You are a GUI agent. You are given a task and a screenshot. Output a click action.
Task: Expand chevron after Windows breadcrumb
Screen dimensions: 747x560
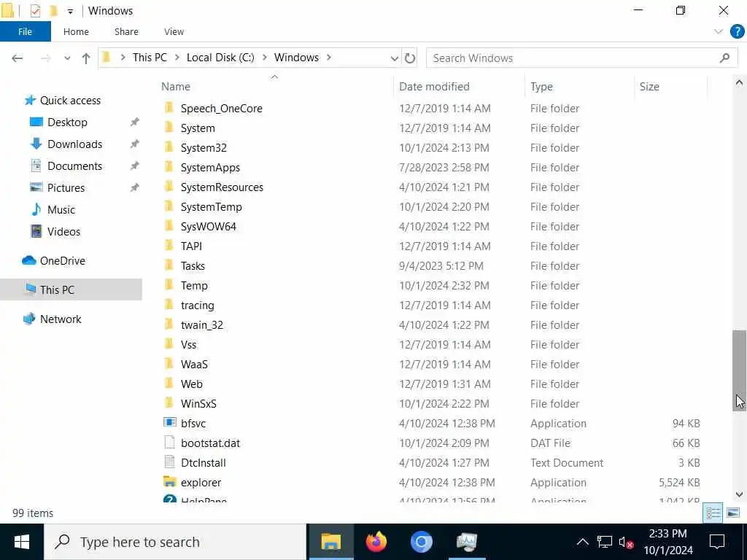[x=329, y=58]
